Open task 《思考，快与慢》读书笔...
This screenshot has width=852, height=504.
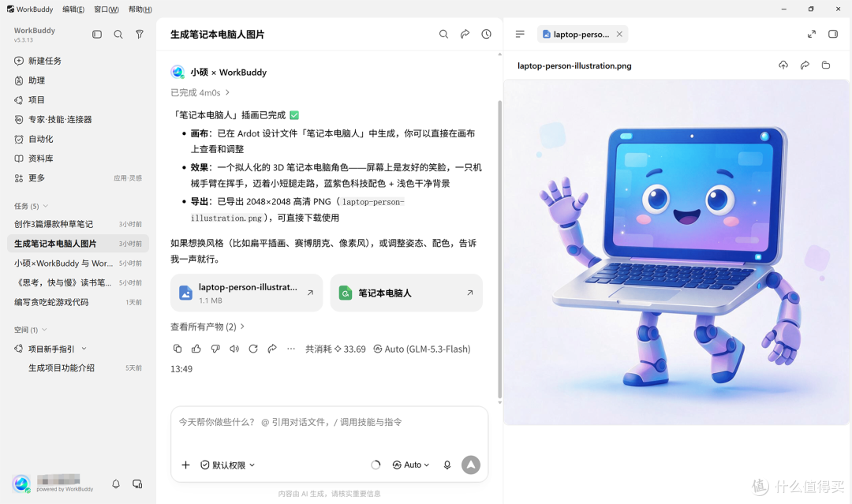click(77, 283)
